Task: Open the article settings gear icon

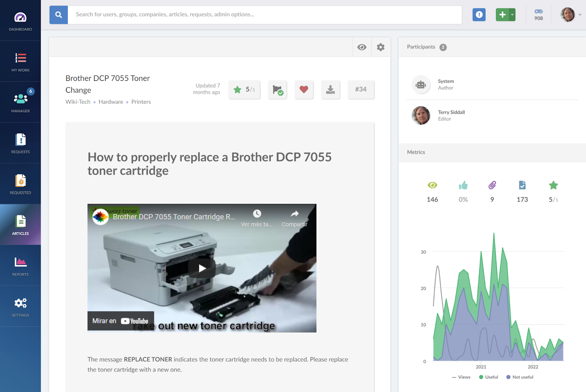Action: pos(381,47)
